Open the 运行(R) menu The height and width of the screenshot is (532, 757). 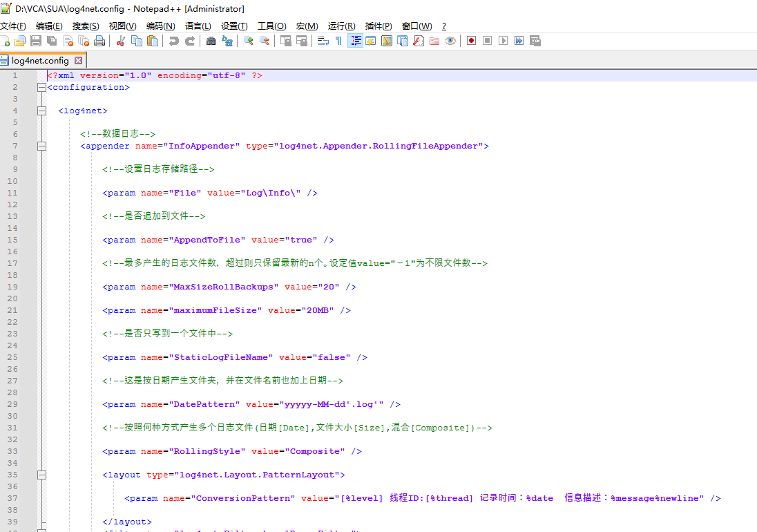tap(342, 26)
